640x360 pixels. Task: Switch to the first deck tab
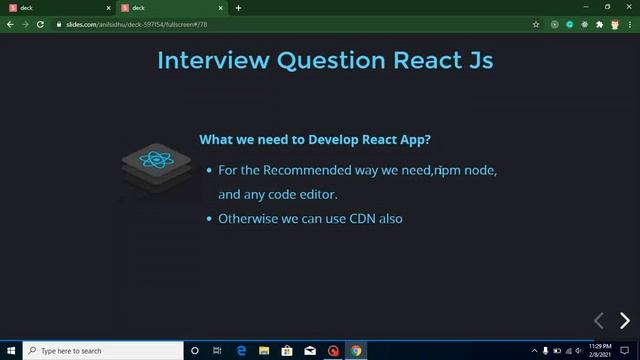(59, 8)
